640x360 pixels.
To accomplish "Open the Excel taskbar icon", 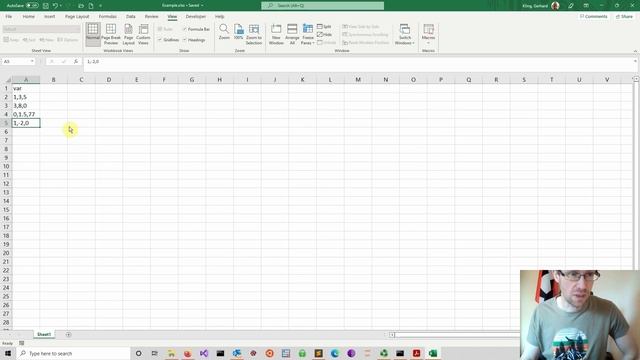I will [x=433, y=353].
